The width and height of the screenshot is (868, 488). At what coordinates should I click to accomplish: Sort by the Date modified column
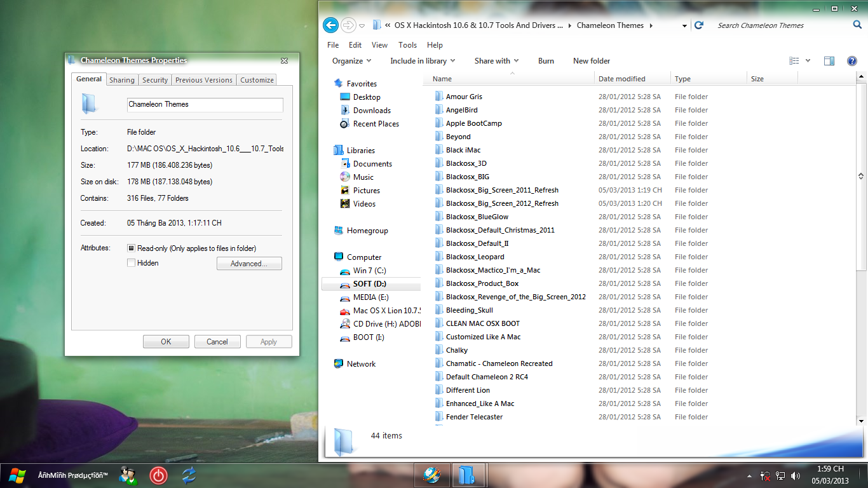632,79
